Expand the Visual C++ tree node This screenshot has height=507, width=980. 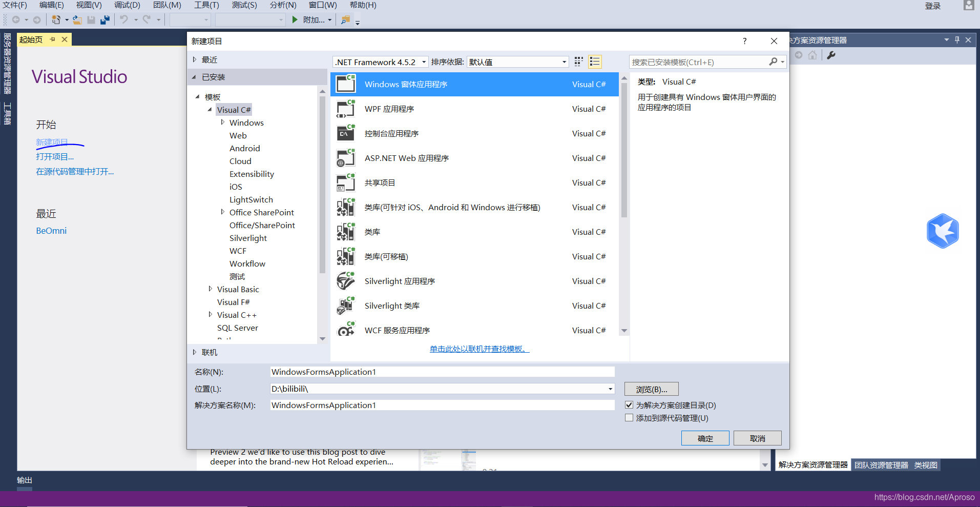coord(210,315)
